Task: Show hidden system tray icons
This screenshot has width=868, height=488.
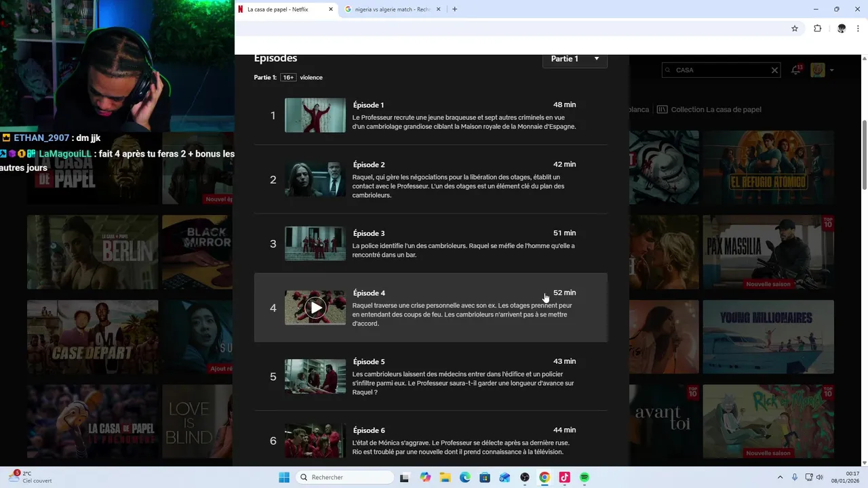Action: (780, 477)
